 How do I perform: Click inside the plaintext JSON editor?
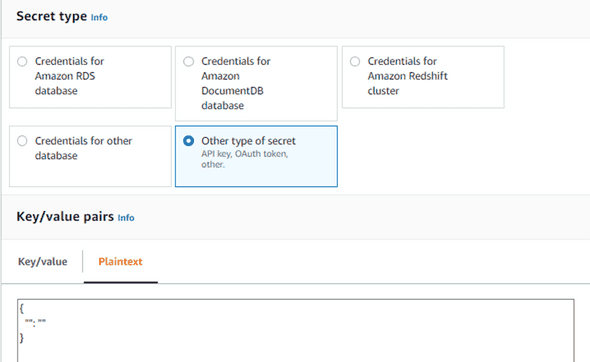click(x=296, y=330)
